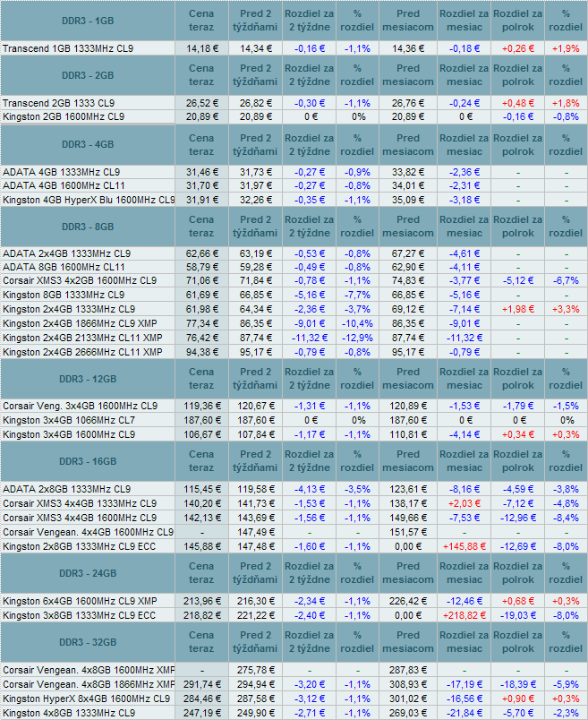588x720 pixels.
Task: Select the 119,36 € current price cell
Action: pos(202,406)
